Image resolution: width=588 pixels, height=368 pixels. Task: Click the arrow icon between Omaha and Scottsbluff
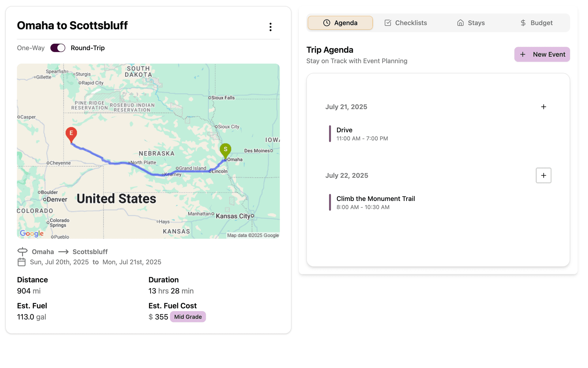tap(63, 251)
